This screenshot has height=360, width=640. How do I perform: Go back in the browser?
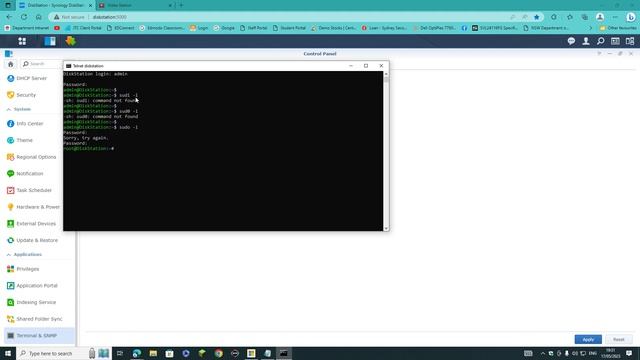click(9, 17)
